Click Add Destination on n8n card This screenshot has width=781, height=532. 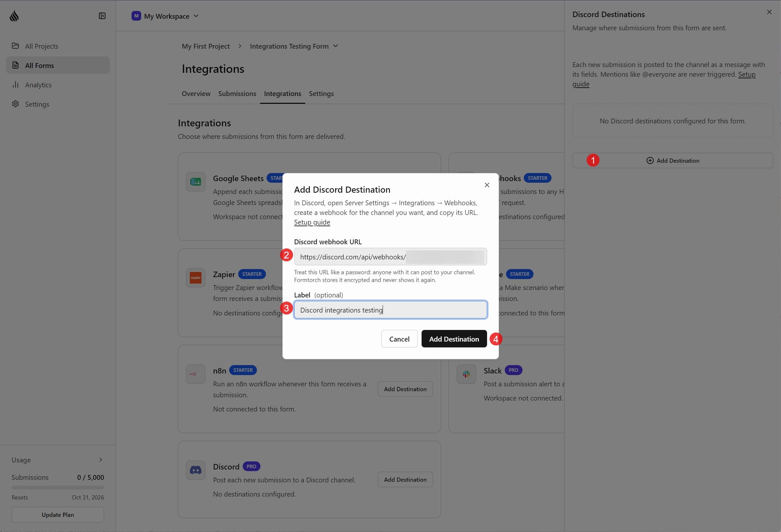pyautogui.click(x=405, y=389)
